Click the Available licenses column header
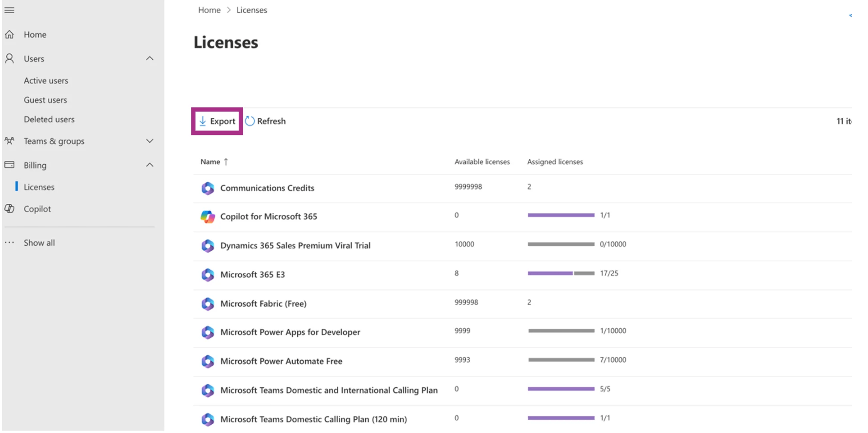 (x=482, y=162)
